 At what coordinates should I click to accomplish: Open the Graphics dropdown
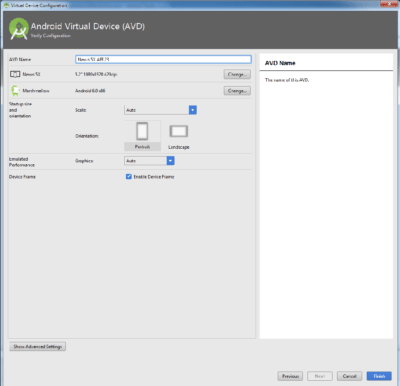click(x=149, y=161)
